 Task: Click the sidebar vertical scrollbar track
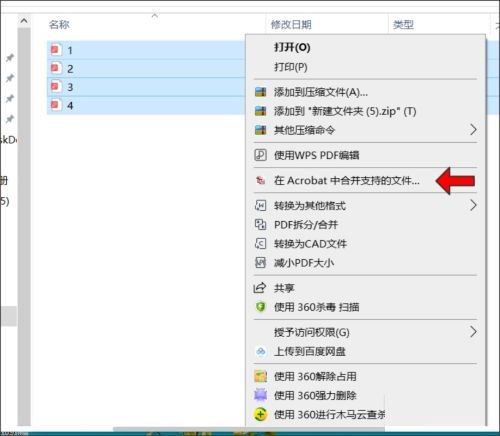[x=24, y=227]
